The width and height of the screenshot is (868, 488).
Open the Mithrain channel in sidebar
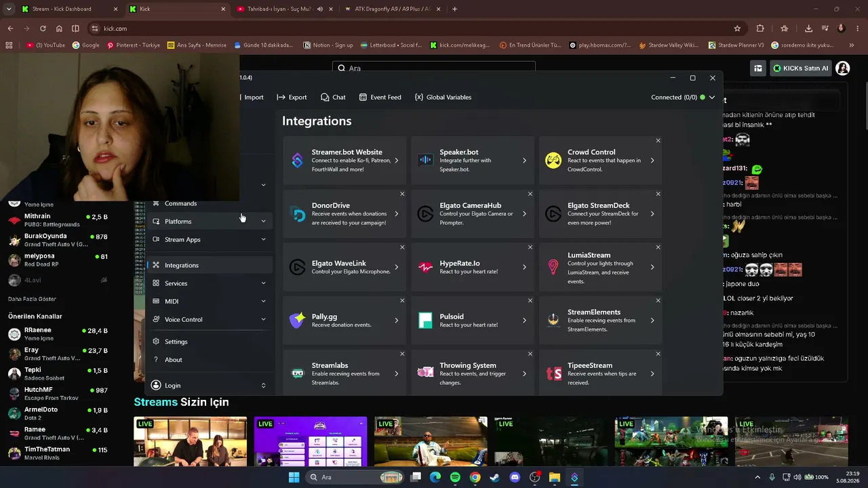[58, 220]
